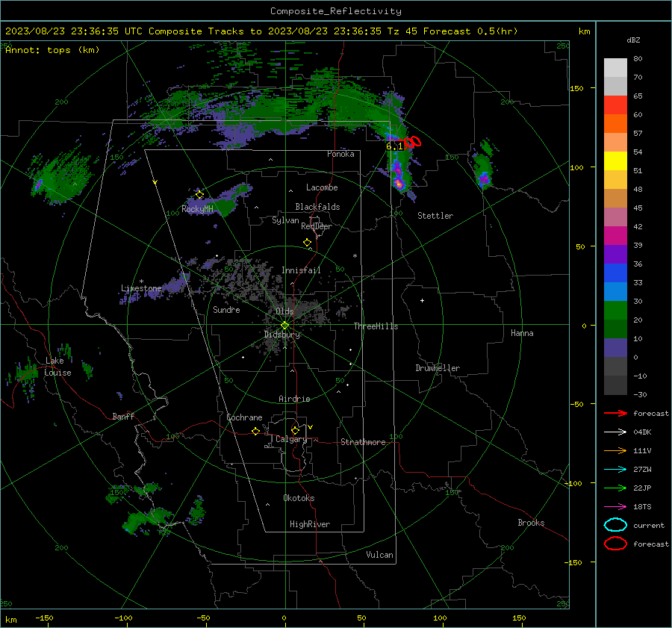
Task: Click the Okotoks label
Action: pos(299,498)
